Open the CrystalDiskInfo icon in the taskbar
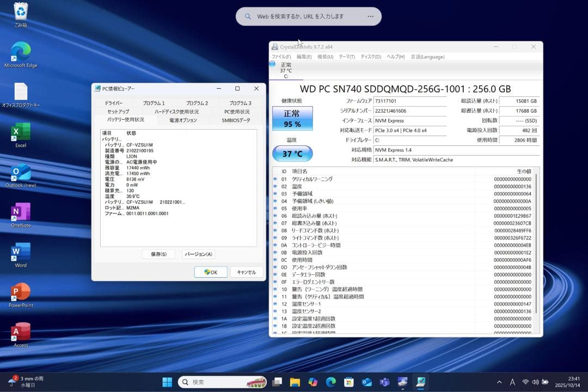Viewport: 588px width, 392px height. [x=420, y=382]
